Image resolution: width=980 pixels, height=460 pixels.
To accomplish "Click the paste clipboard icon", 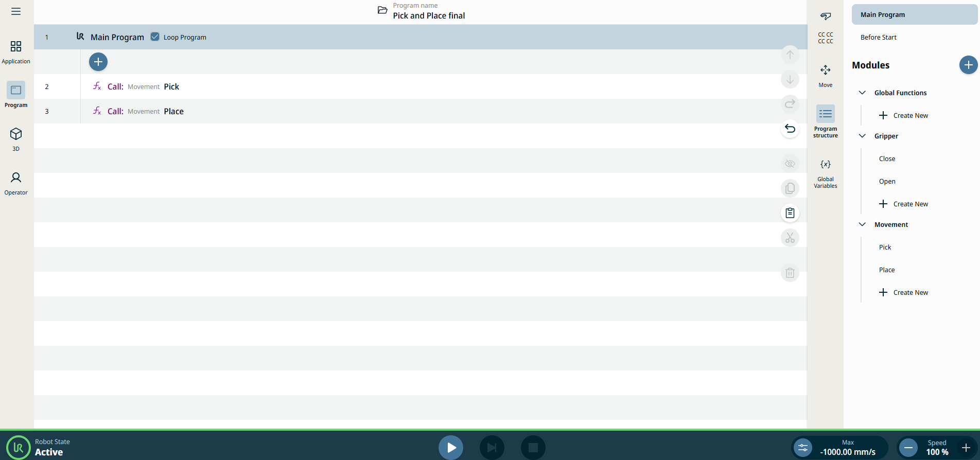I will pyautogui.click(x=790, y=213).
